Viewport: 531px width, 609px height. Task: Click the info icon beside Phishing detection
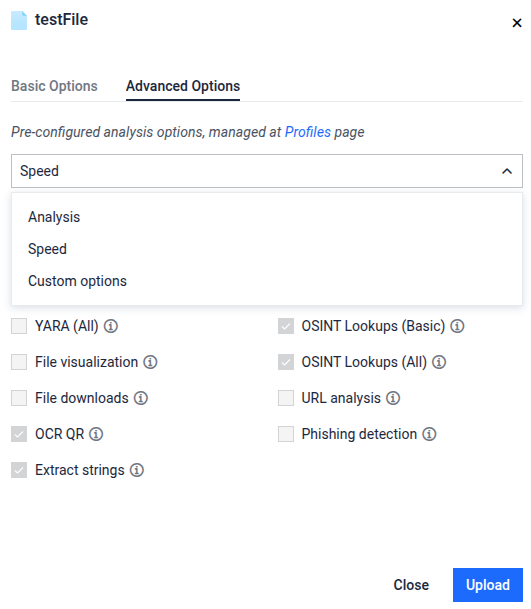429,434
